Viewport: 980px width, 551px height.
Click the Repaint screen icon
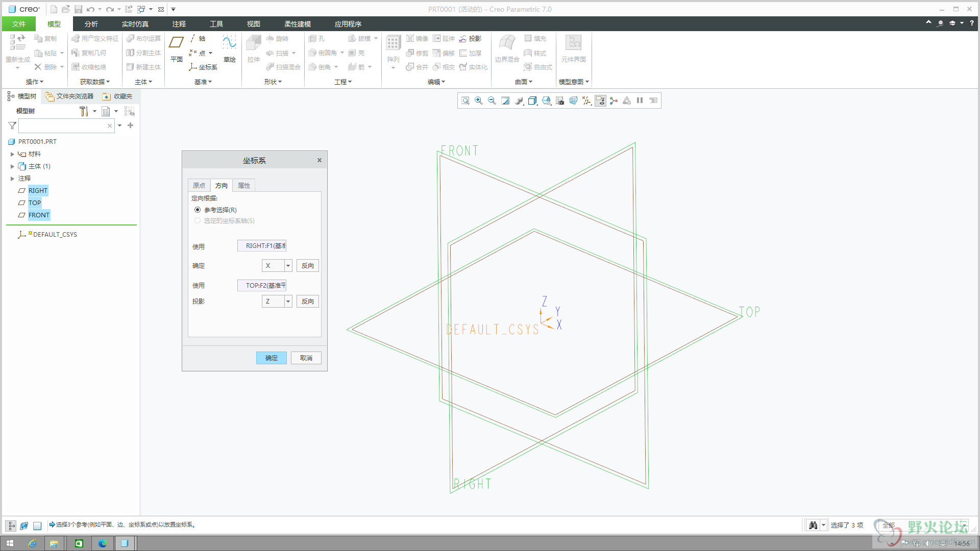[x=505, y=101]
